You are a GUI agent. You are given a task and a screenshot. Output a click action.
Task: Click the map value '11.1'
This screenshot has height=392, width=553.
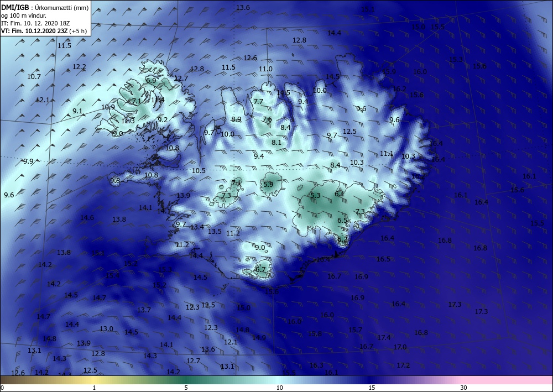pyautogui.click(x=387, y=154)
